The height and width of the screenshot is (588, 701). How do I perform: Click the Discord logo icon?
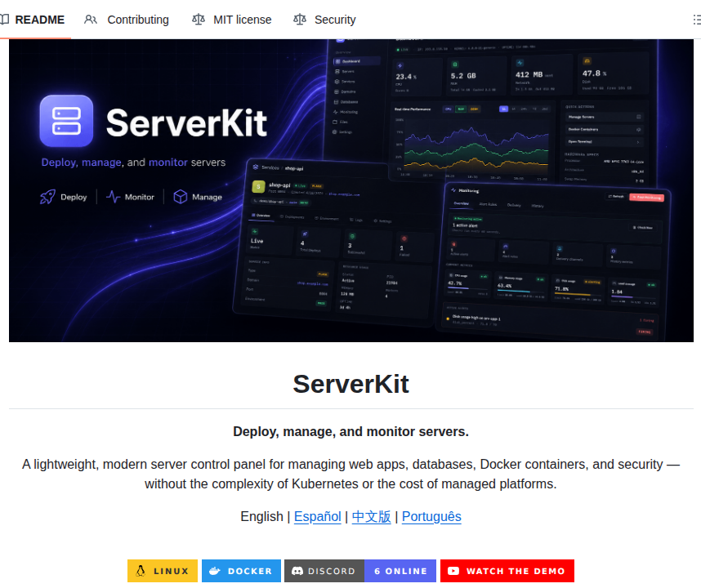297,571
